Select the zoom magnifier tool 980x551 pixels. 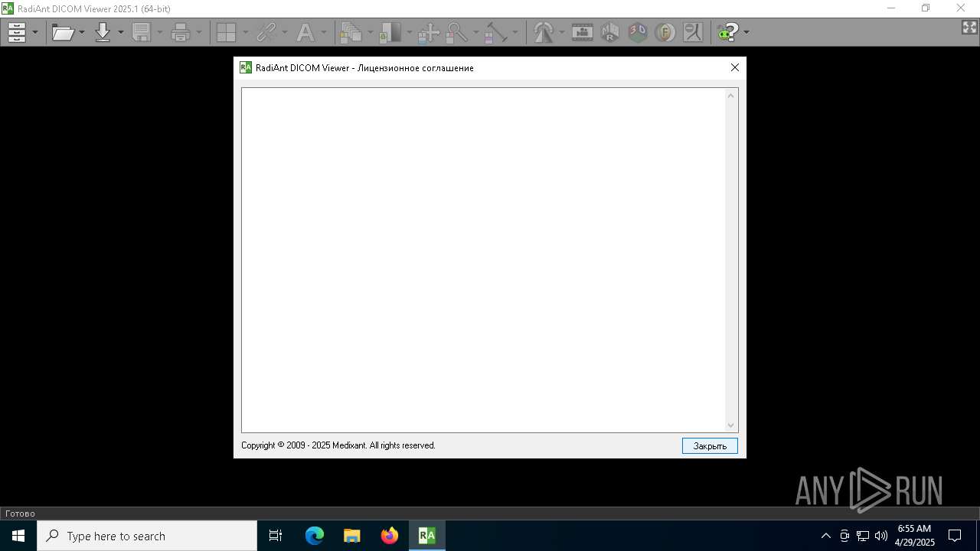coord(457,32)
